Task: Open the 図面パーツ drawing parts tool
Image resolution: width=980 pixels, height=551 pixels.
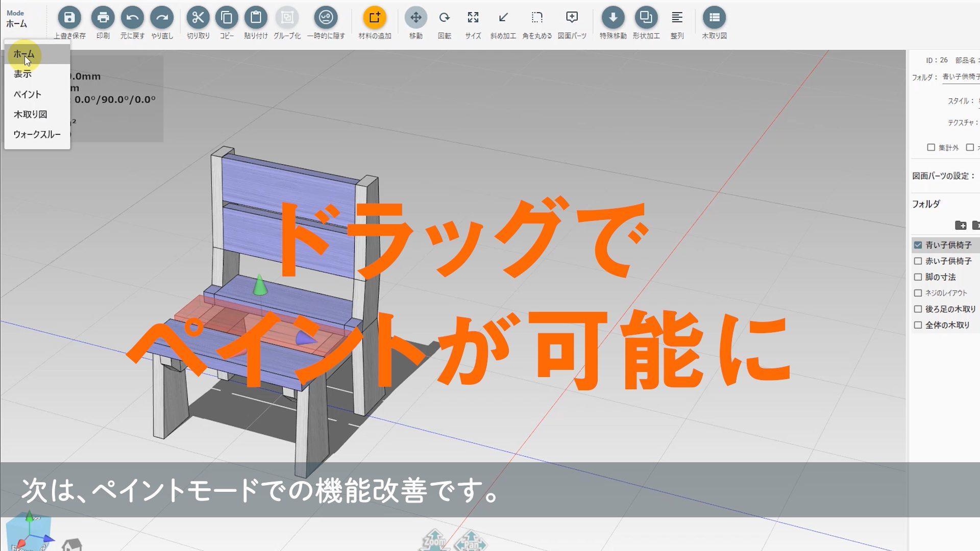Action: (x=572, y=18)
